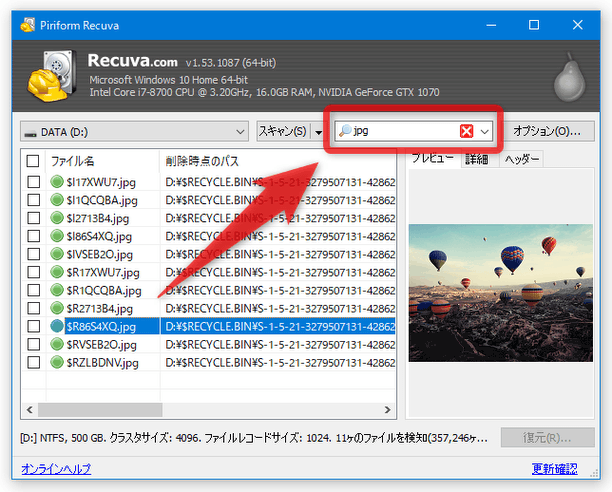Click green status dot for $RVSEB2O.jpg
The height and width of the screenshot is (492, 612).
coord(57,344)
